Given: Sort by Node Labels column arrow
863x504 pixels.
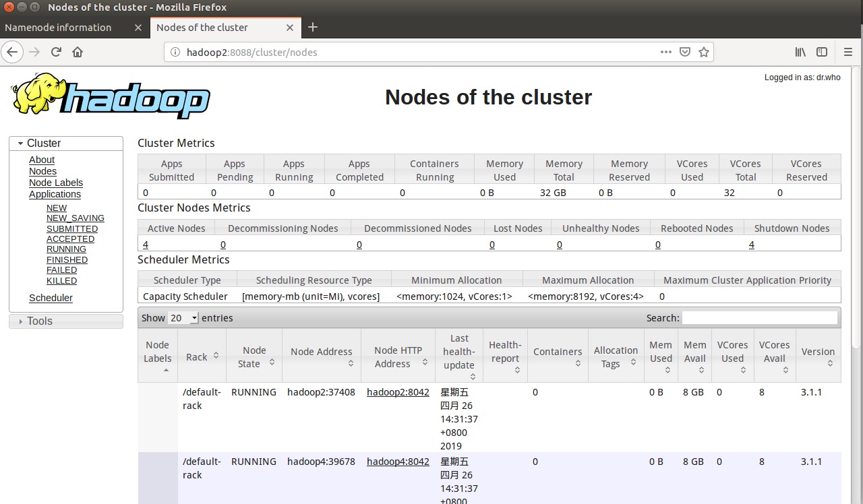Looking at the screenshot, I should click(x=166, y=371).
